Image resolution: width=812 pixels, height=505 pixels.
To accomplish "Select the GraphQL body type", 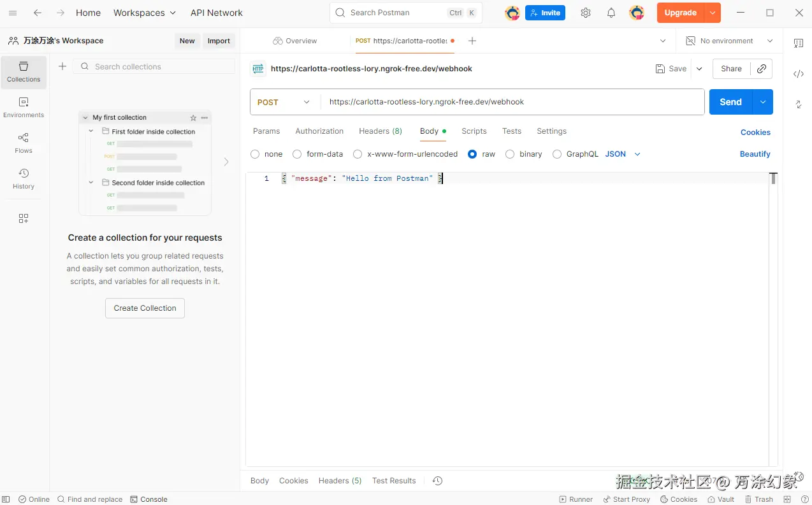I will (557, 154).
